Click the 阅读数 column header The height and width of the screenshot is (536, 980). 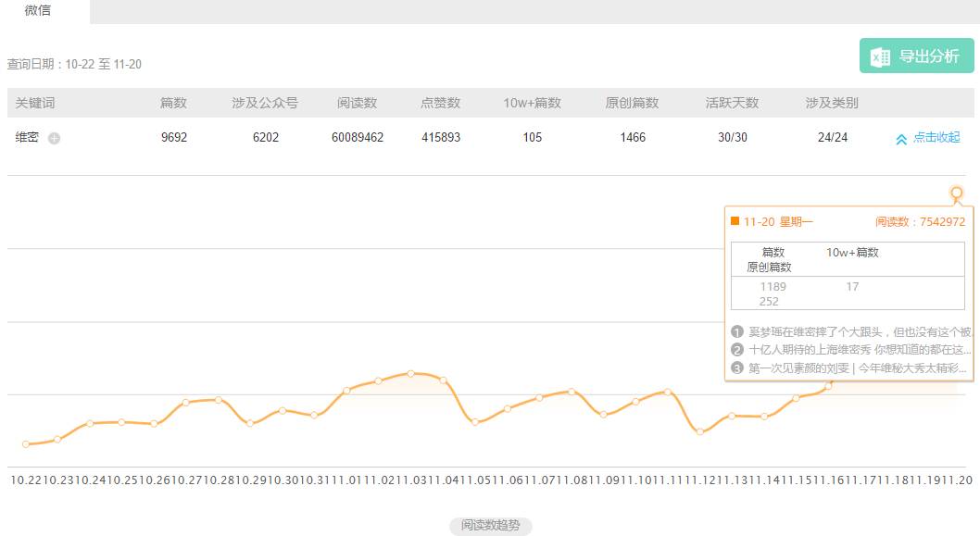[x=357, y=103]
